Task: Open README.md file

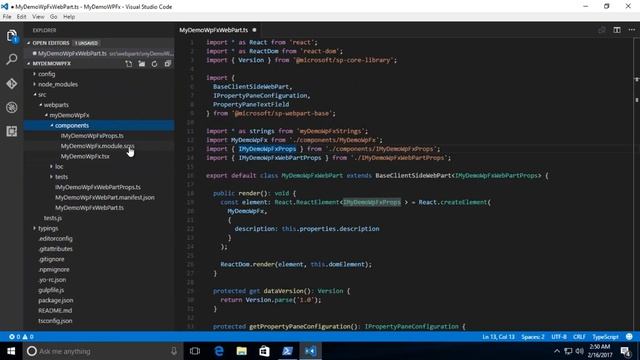Action: pyautogui.click(x=55, y=311)
